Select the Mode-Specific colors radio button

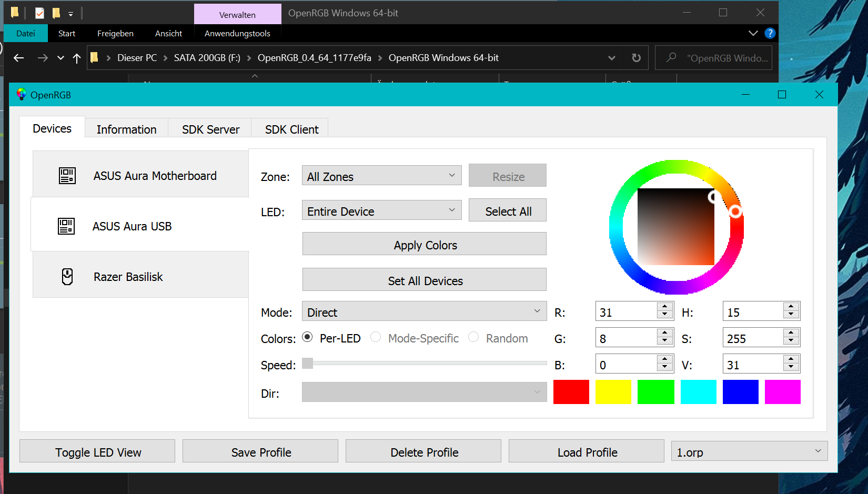(x=376, y=337)
